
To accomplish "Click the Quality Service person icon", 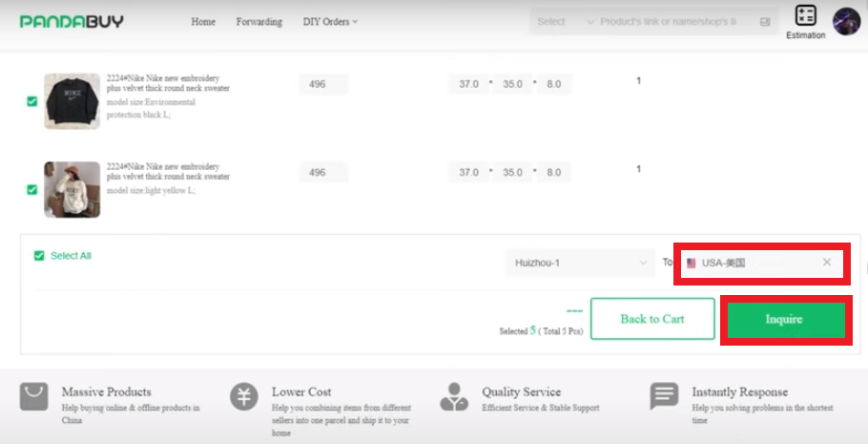I will (x=454, y=396).
